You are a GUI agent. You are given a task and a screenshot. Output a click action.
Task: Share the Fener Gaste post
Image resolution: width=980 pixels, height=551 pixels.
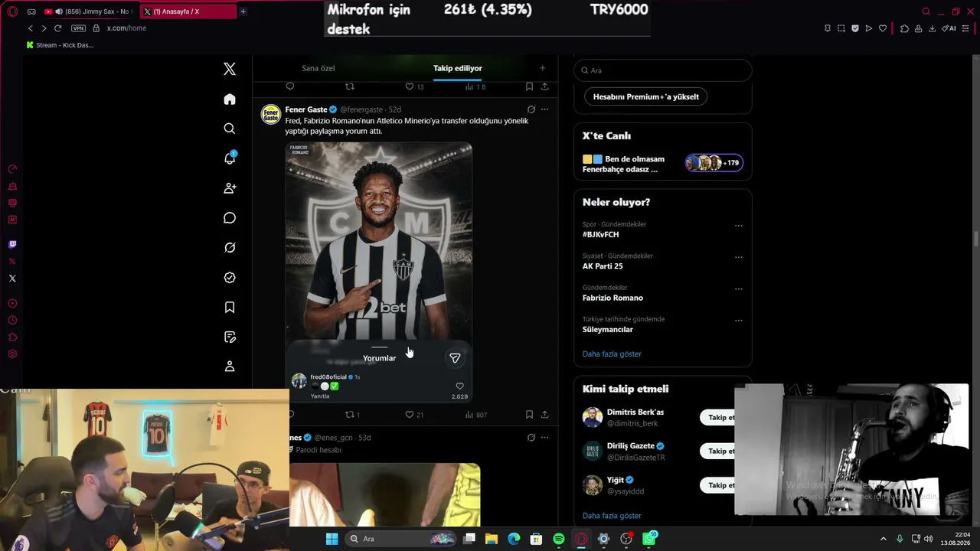[544, 415]
